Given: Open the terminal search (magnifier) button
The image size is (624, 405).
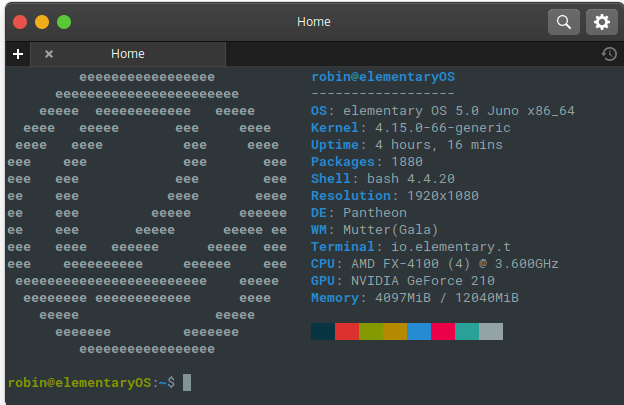Looking at the screenshot, I should click(x=564, y=22).
